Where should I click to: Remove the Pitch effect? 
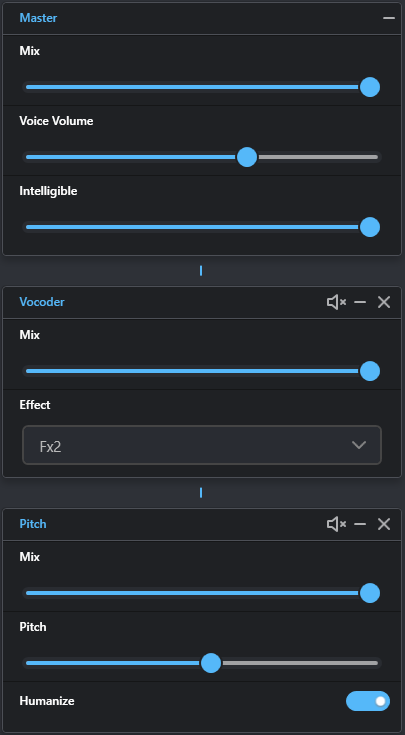tap(384, 524)
